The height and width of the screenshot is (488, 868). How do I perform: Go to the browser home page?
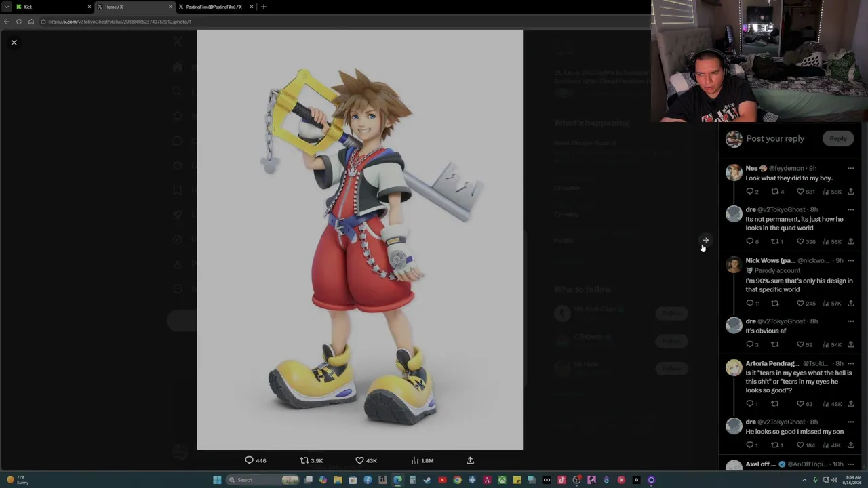31,22
